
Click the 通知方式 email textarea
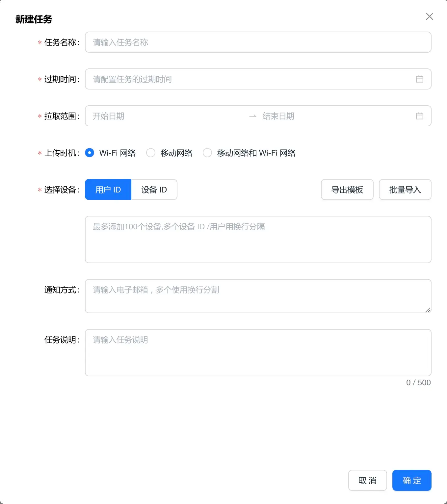[x=258, y=296]
